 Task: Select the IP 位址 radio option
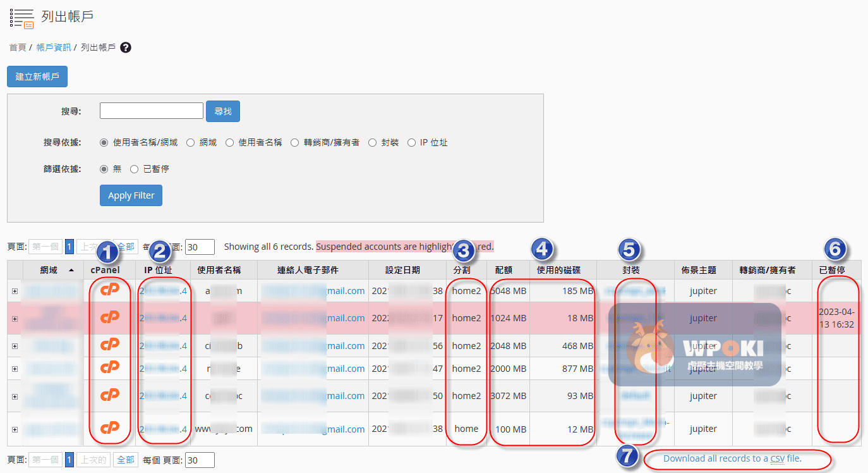pos(411,143)
